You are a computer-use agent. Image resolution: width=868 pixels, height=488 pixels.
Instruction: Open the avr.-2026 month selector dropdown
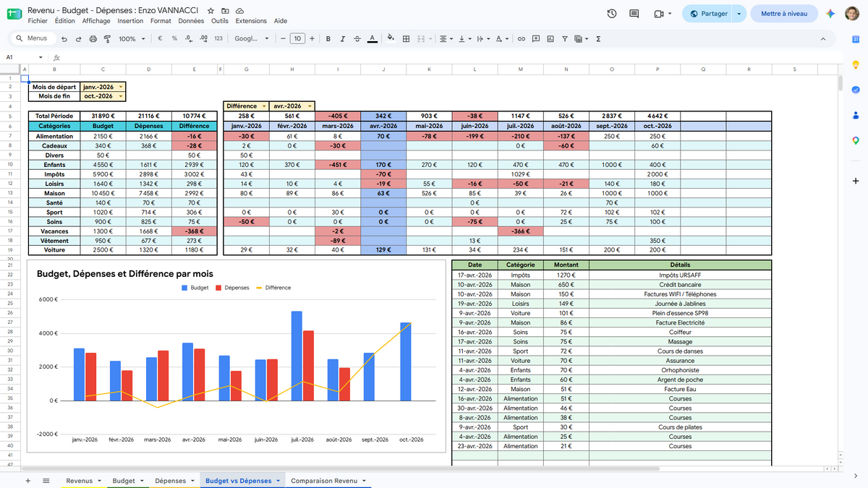click(x=310, y=106)
